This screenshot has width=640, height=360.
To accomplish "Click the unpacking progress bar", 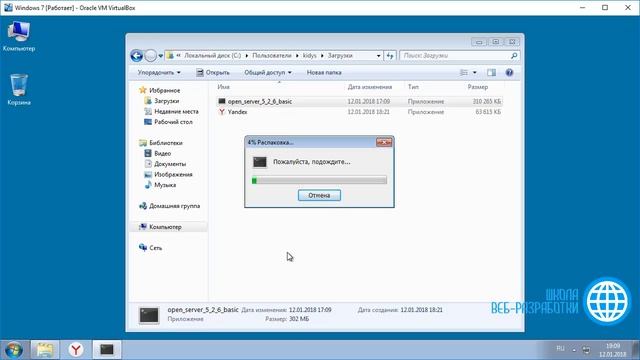I will point(319,180).
